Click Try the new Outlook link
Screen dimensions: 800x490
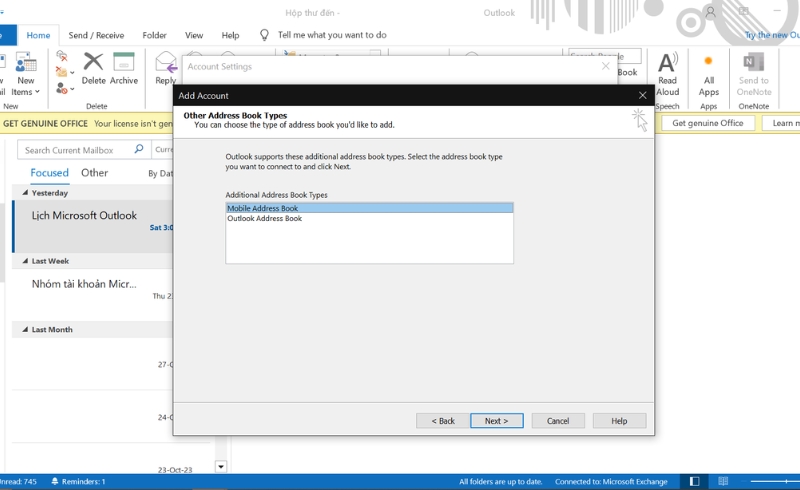pyautogui.click(x=772, y=35)
